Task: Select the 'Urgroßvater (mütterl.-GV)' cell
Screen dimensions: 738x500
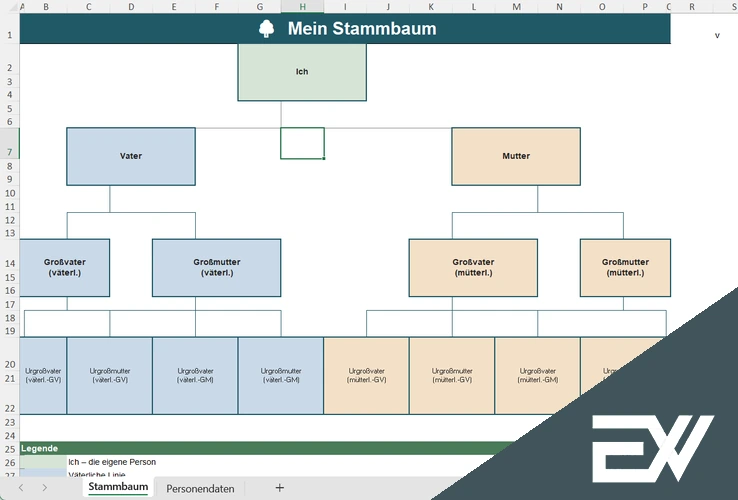Action: coord(366,375)
